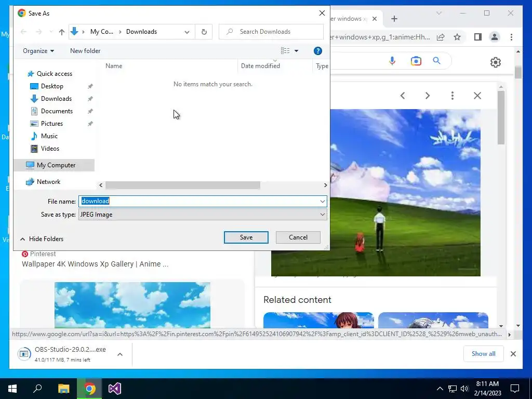Collapse folder pane with Hide Folders

tap(42, 239)
